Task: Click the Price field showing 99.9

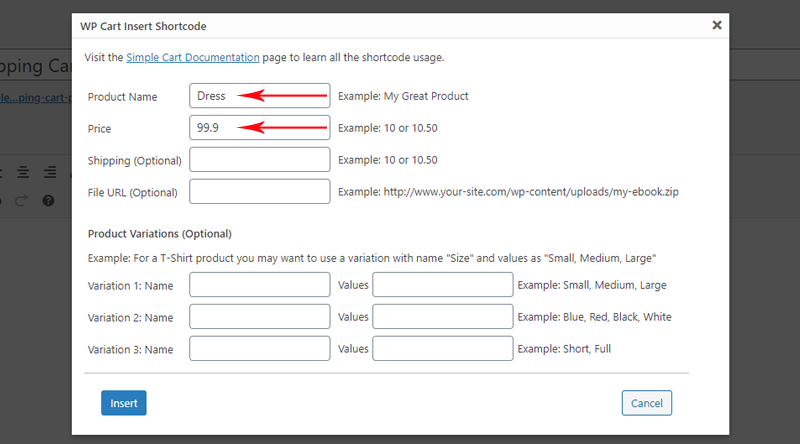Action: [x=260, y=128]
